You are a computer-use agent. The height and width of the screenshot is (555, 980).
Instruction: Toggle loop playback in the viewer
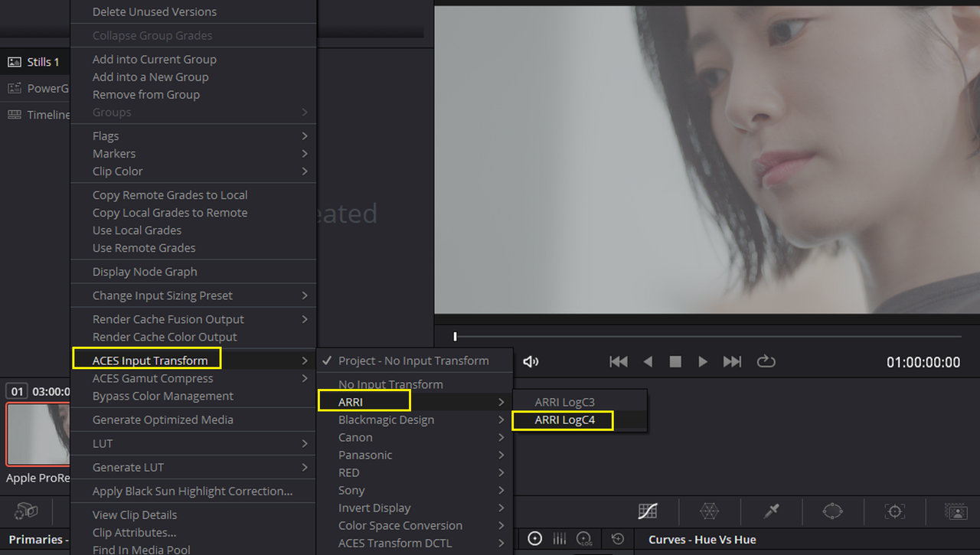click(x=766, y=362)
